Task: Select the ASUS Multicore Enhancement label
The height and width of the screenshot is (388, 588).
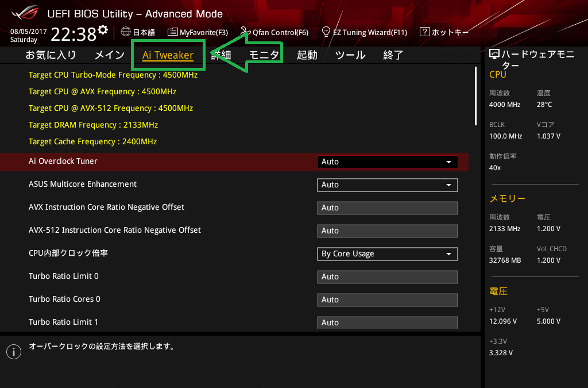Action: click(x=83, y=185)
